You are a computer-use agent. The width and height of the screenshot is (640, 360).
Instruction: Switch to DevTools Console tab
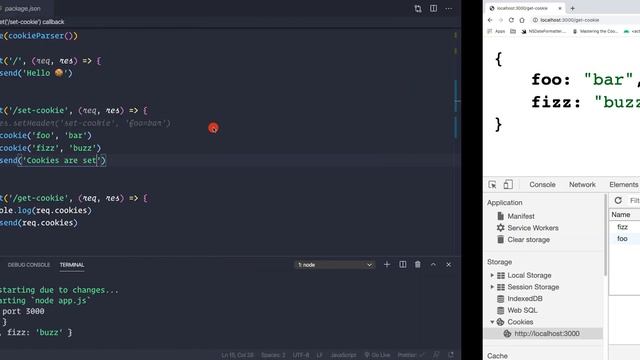coord(542,184)
